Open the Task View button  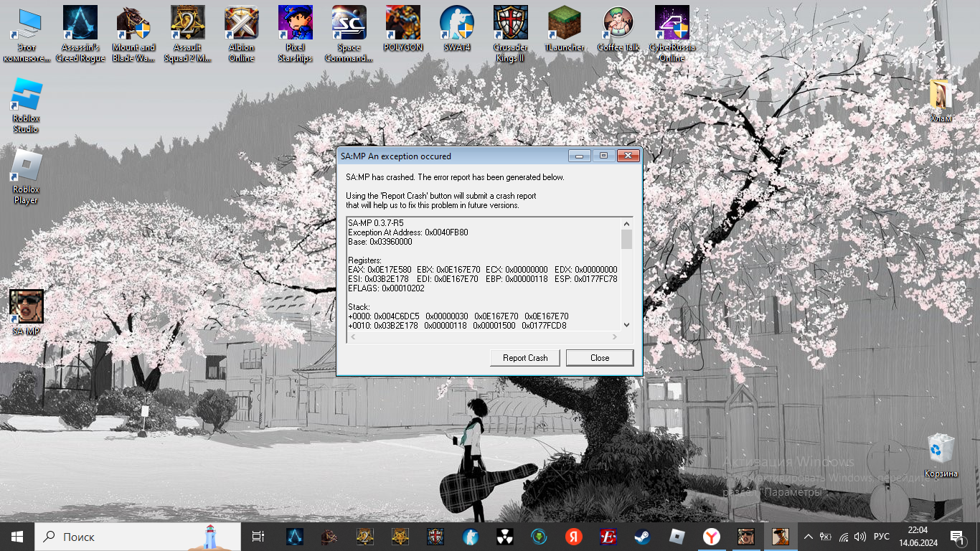click(258, 537)
